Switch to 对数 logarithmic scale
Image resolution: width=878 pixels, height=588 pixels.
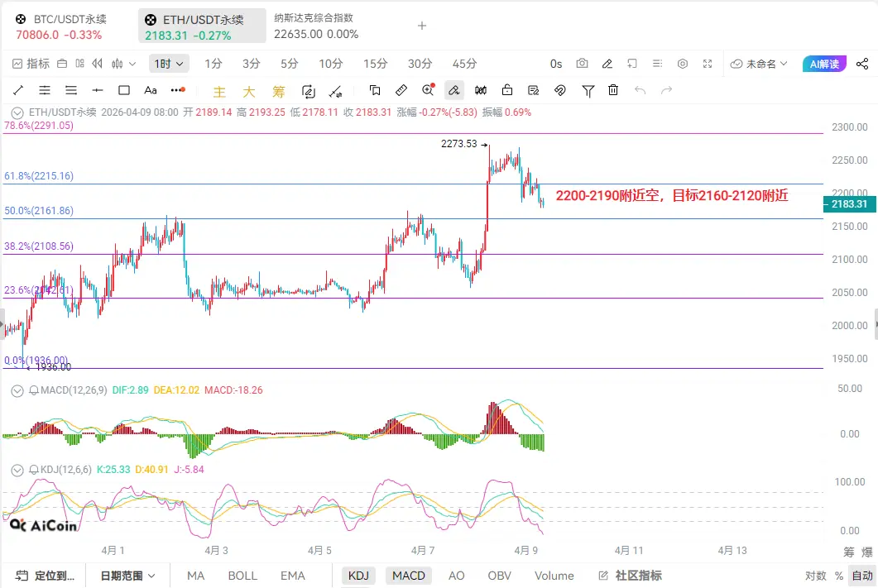pos(816,576)
